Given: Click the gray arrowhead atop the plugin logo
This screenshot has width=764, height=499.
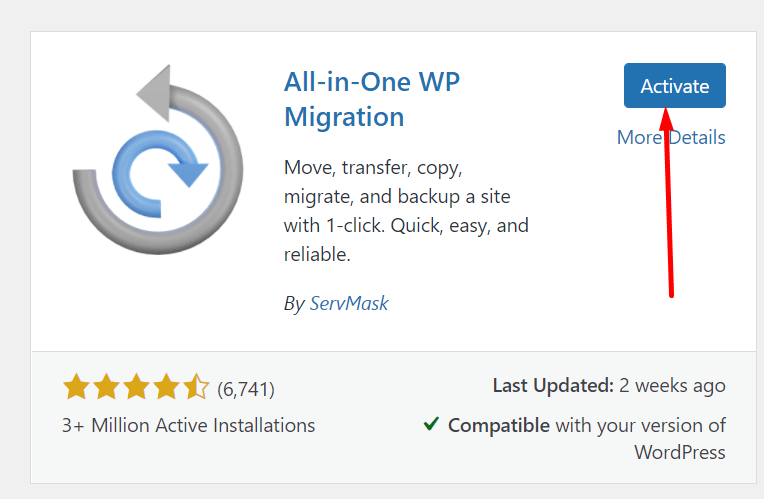Looking at the screenshot, I should 154,93.
